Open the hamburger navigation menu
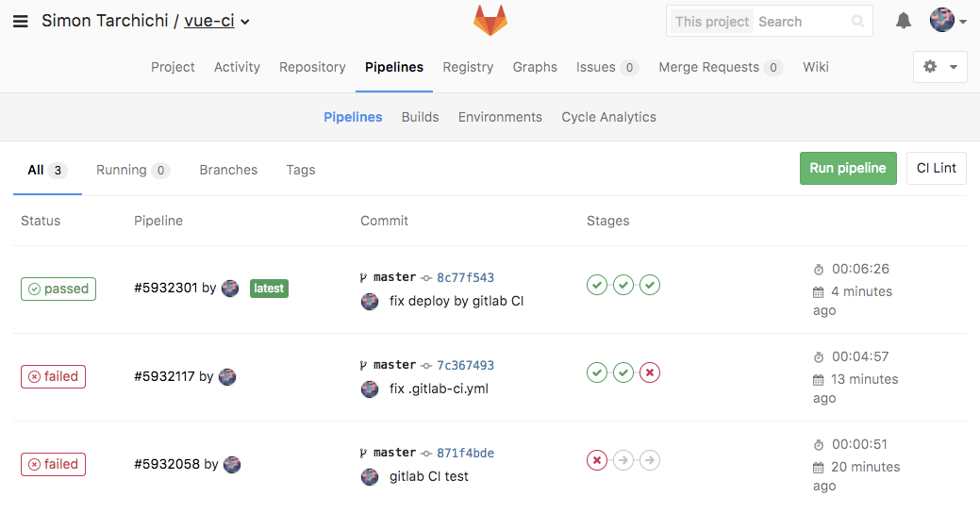The width and height of the screenshot is (980, 513). (x=20, y=22)
